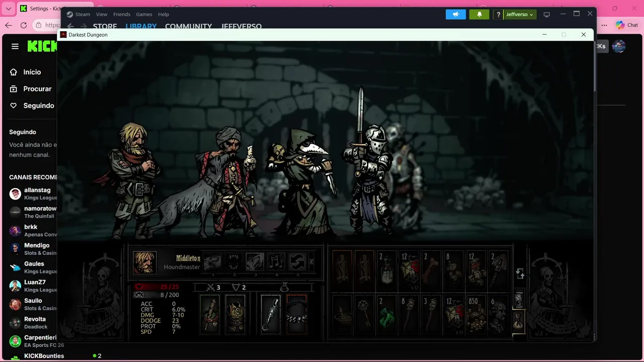Screen dimensions: 644x362
Task: Select the shovel stack in inventory
Action: (498, 270)
